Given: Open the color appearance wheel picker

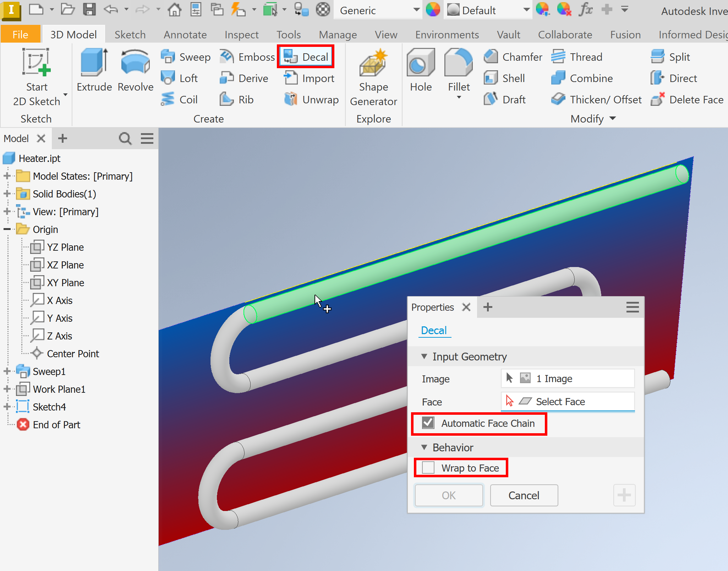Looking at the screenshot, I should pyautogui.click(x=433, y=10).
